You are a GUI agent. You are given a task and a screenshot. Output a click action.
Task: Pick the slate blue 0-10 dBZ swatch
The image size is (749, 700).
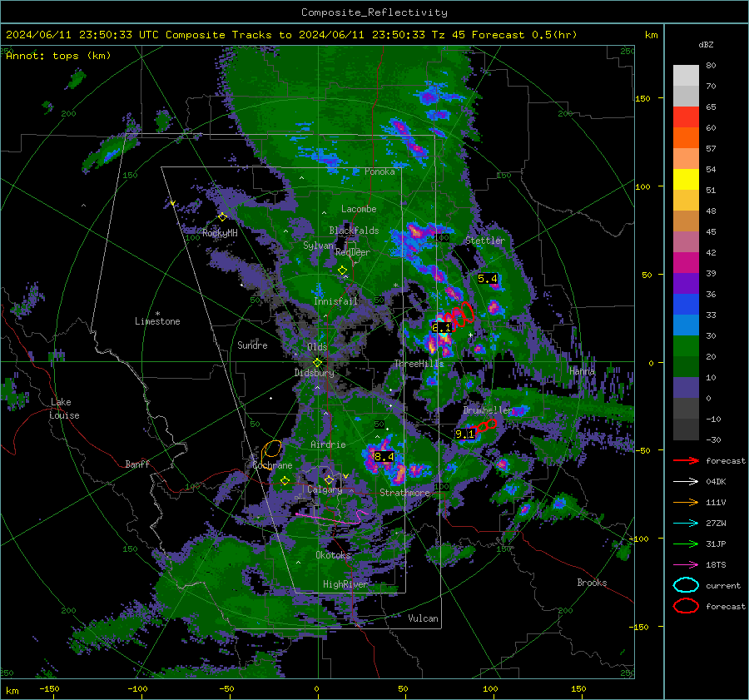point(686,388)
